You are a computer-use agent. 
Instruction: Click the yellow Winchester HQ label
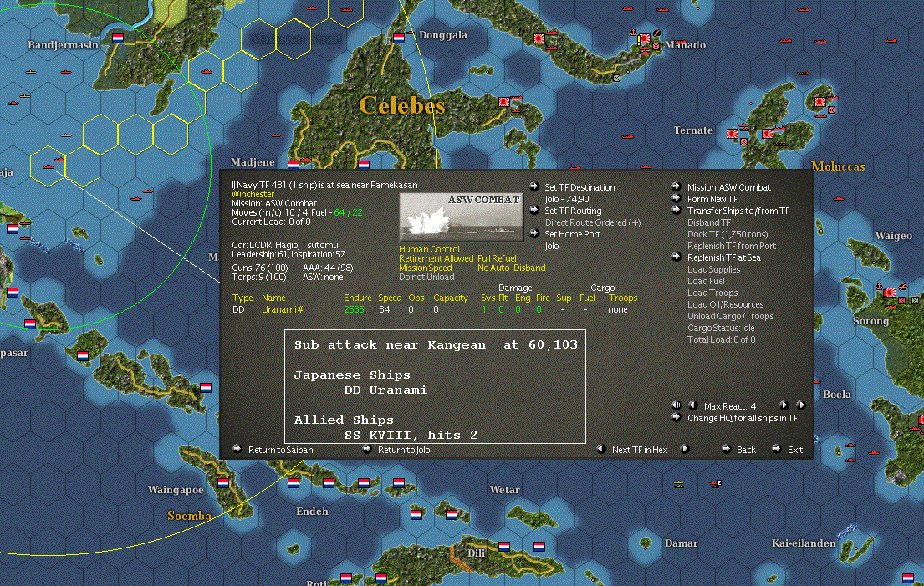coord(253,194)
